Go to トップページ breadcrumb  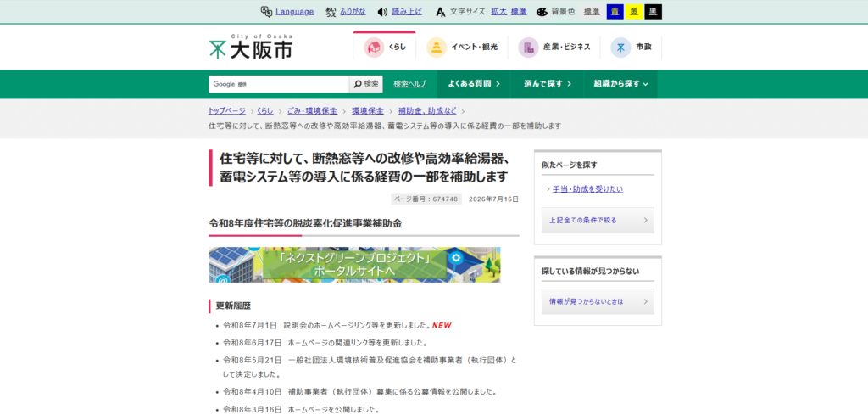tap(227, 111)
